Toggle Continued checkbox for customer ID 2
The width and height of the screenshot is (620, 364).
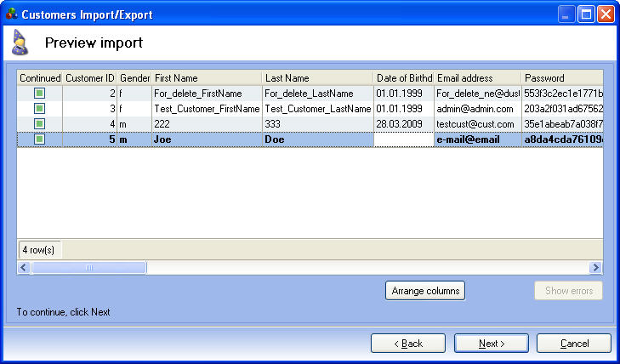tap(39, 94)
